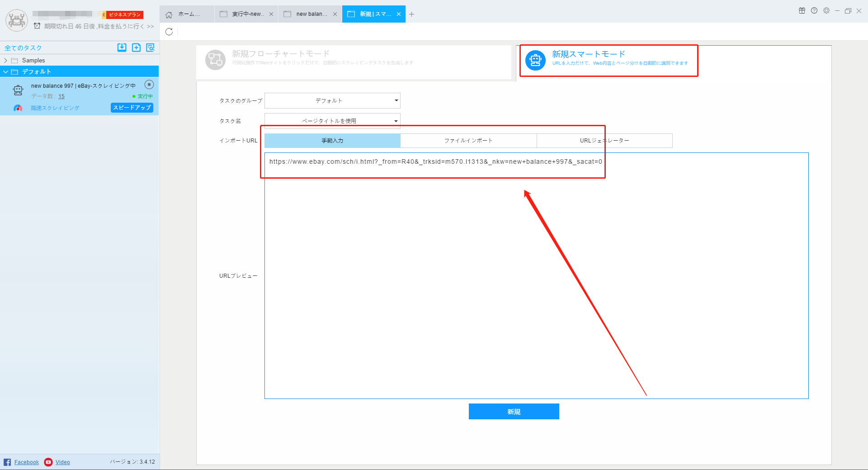Click the blue 新規 button

514,412
